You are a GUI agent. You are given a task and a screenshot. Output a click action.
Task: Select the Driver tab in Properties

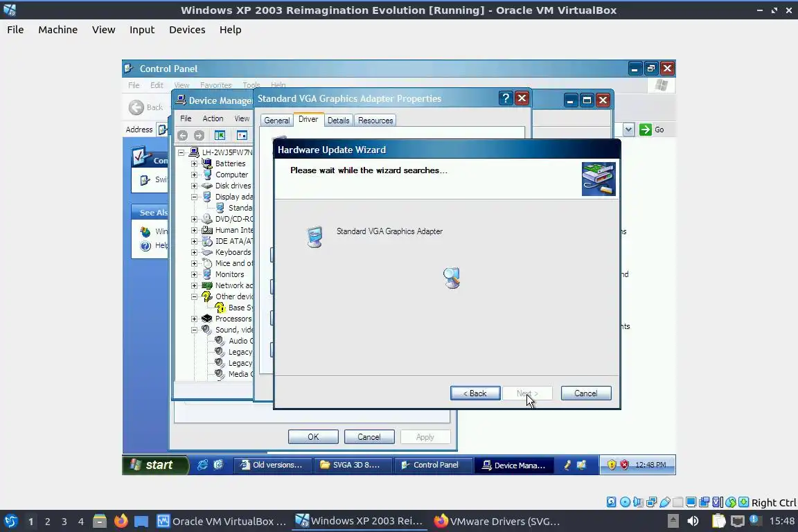point(308,119)
